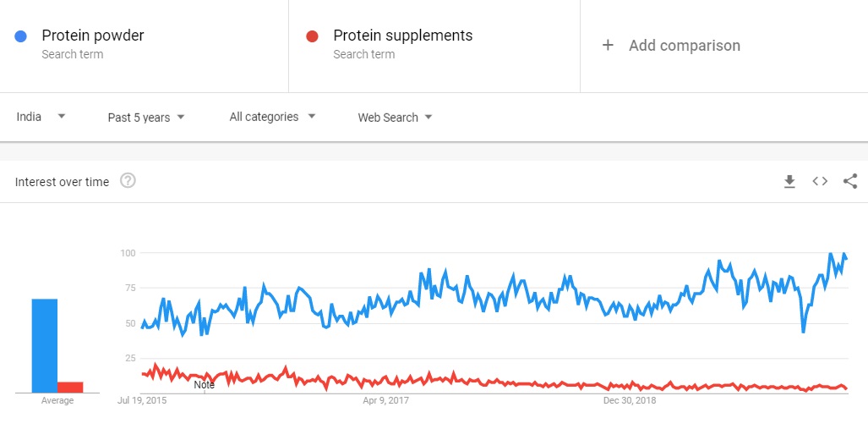
Task: Download the Interest over time data
Action: pyautogui.click(x=789, y=181)
